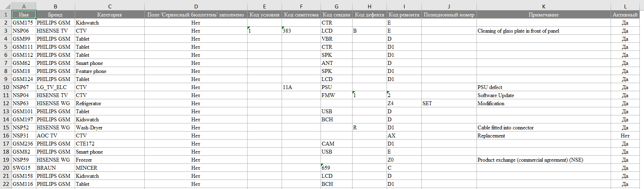Select row 22 header
The height and width of the screenshot is (189, 644).
[x=6, y=184]
